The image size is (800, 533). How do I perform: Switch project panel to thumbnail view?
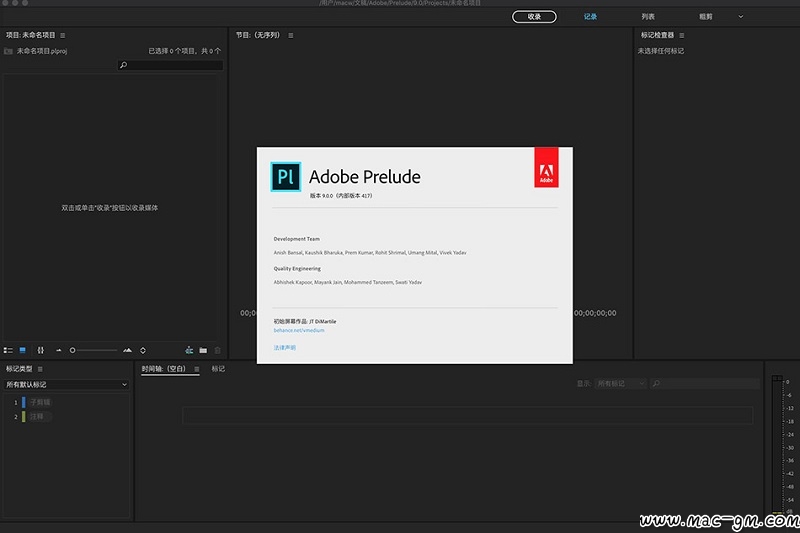click(22, 350)
